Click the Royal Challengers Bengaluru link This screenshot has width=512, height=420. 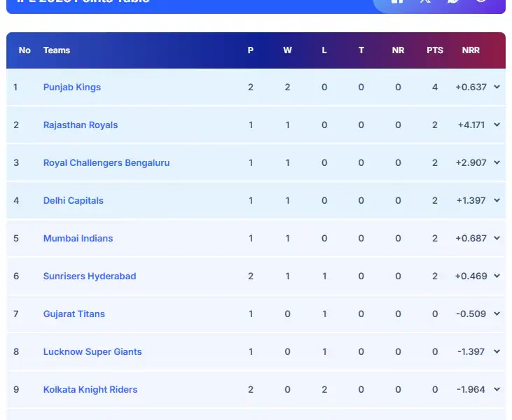tap(106, 163)
